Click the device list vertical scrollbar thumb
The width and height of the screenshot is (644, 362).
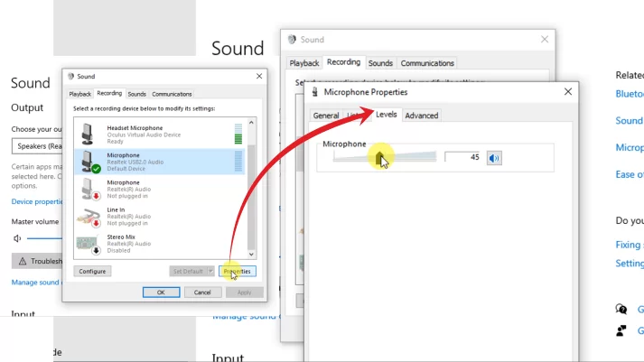coord(251,197)
